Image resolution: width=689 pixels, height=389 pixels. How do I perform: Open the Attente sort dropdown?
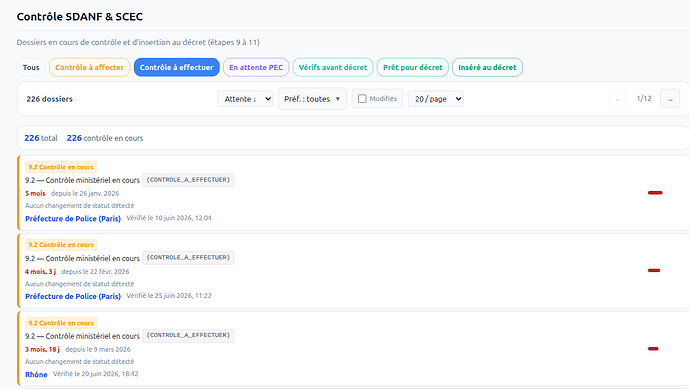[245, 99]
